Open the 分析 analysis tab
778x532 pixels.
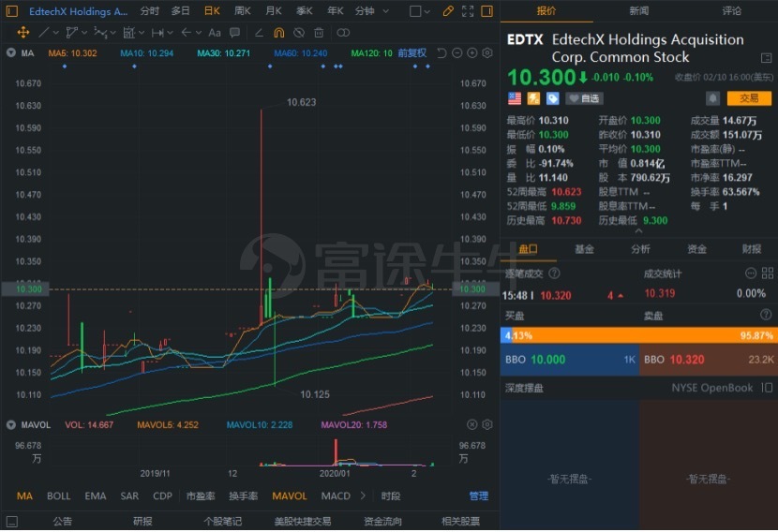coord(640,249)
